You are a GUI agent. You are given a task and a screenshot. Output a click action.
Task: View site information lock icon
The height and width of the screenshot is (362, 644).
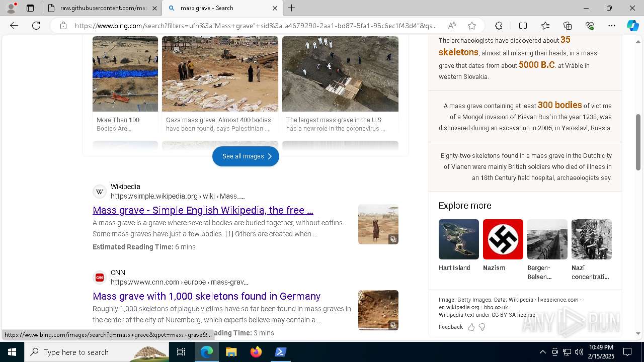63,26
